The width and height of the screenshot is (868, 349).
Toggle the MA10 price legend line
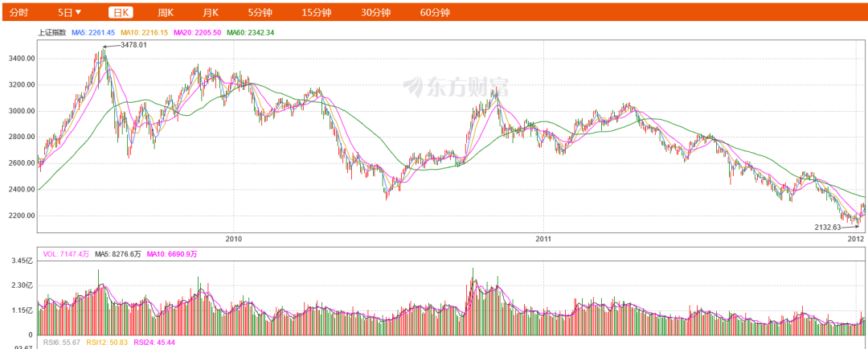(x=144, y=33)
